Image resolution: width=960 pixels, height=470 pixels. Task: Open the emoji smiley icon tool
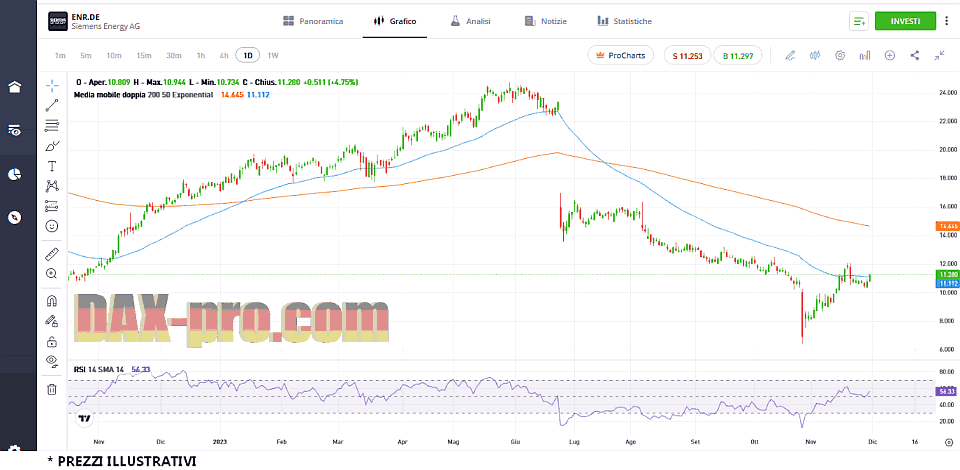52,226
